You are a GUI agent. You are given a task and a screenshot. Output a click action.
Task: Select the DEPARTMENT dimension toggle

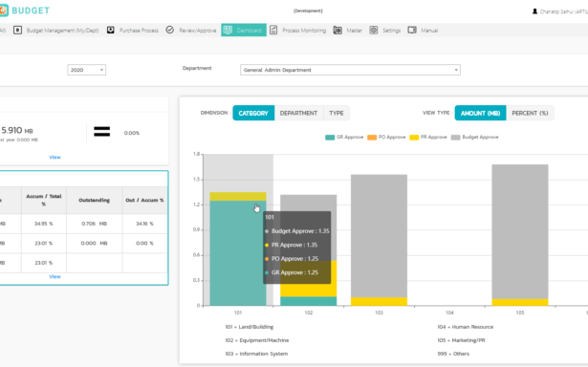(298, 113)
